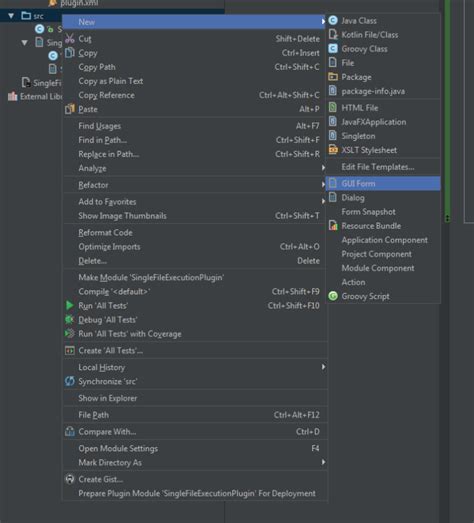Click the Groovy Script green icon
Image resolution: width=474 pixels, height=523 pixels.
tap(333, 296)
